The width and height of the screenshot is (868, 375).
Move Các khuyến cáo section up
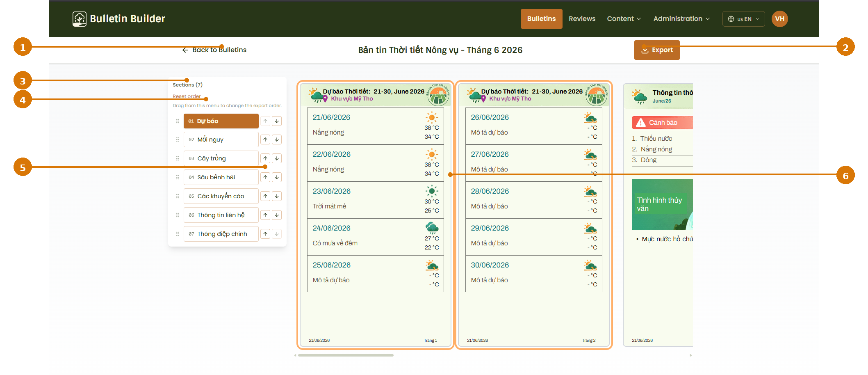click(x=265, y=196)
